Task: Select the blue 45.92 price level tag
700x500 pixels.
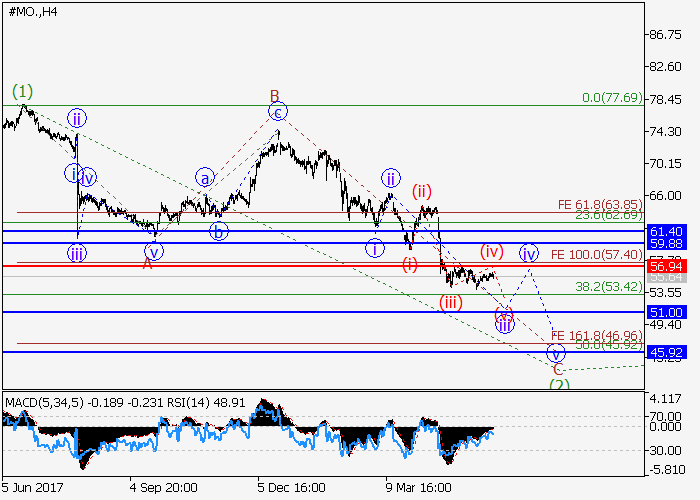Action: tap(665, 352)
